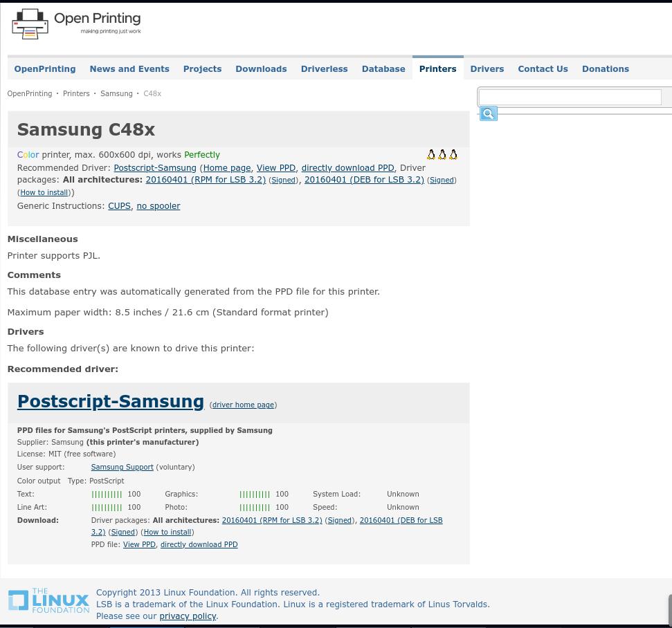672x628 pixels.
Task: Click the Line Art rating bar
Action: tap(107, 507)
